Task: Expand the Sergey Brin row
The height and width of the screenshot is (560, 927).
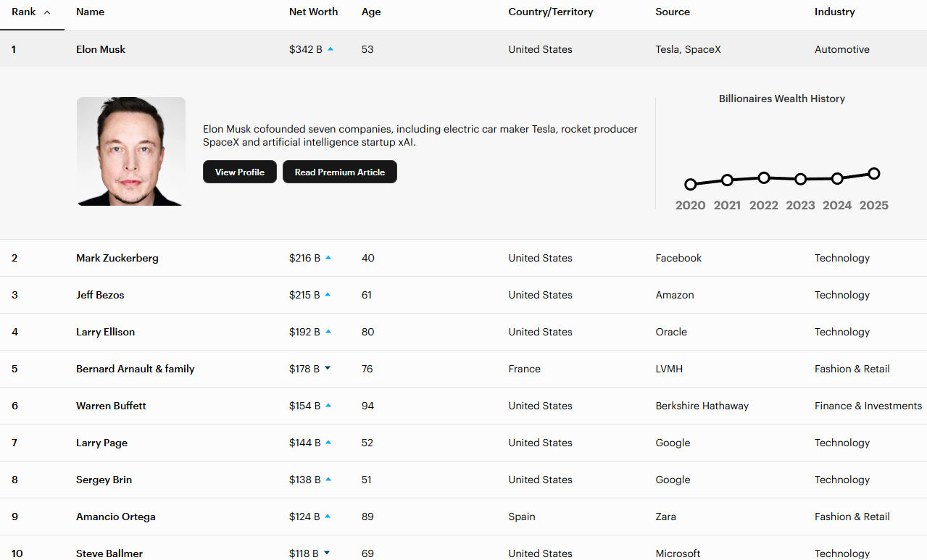Action: 463,480
